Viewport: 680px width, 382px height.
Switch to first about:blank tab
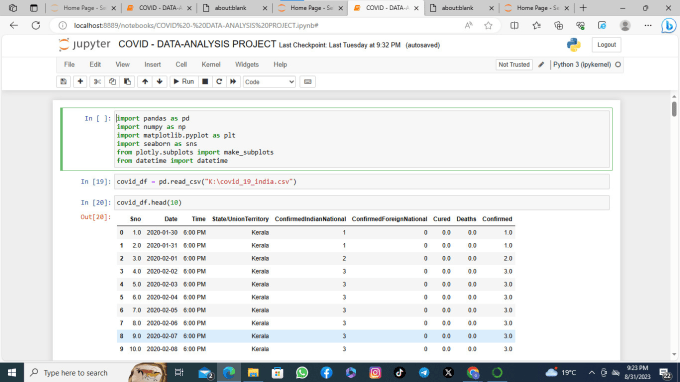point(235,8)
